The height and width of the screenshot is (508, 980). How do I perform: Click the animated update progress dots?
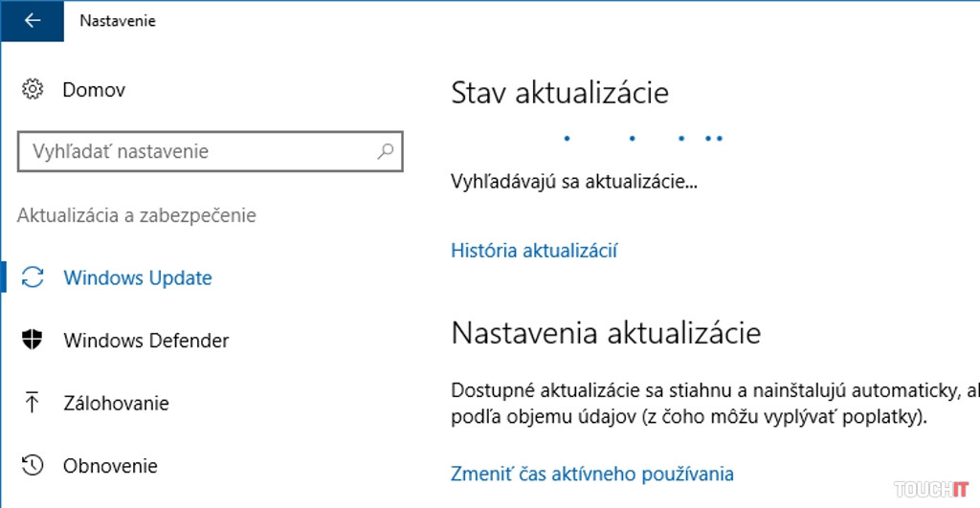[x=643, y=139]
